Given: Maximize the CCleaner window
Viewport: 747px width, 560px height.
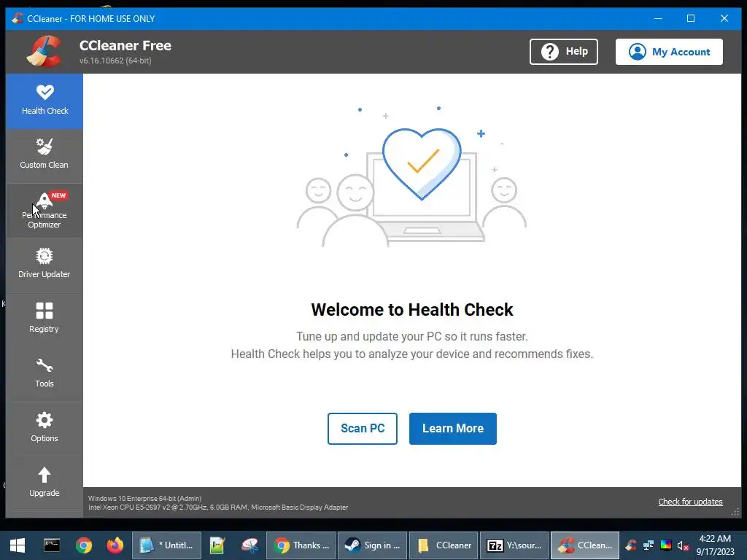Looking at the screenshot, I should coord(691,18).
